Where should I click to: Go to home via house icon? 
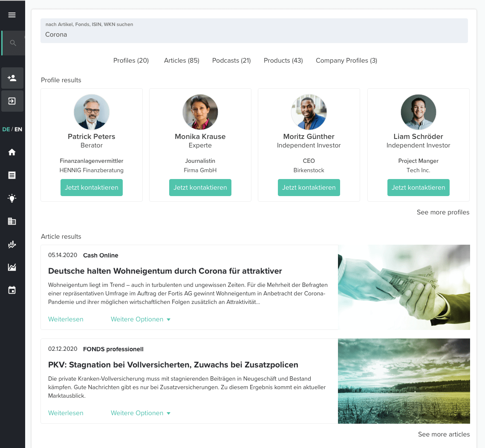[12, 152]
